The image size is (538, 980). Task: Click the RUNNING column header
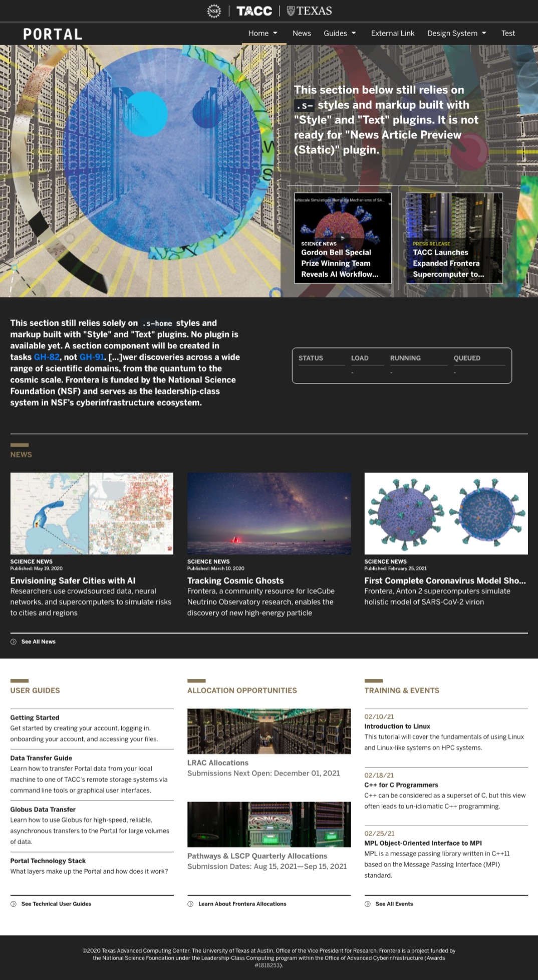coord(405,358)
